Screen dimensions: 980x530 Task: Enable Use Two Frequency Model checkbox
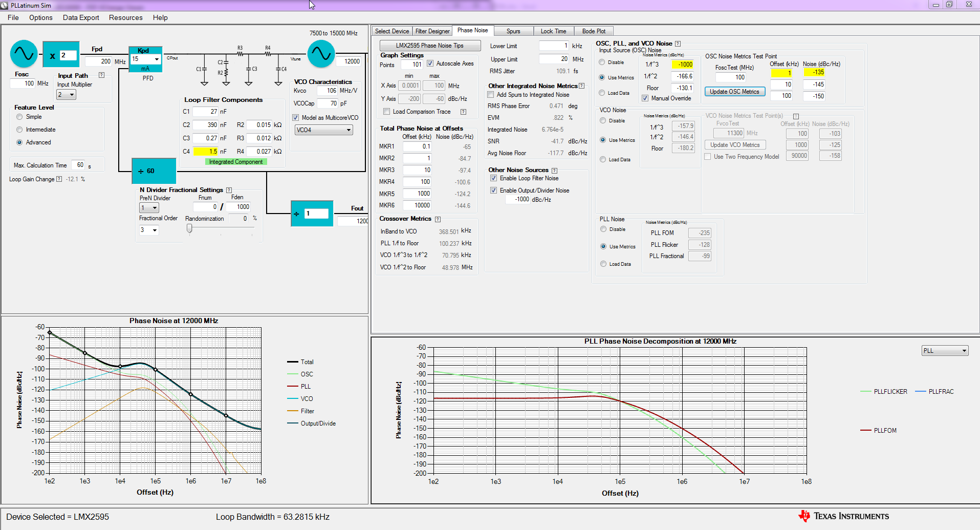tap(708, 157)
